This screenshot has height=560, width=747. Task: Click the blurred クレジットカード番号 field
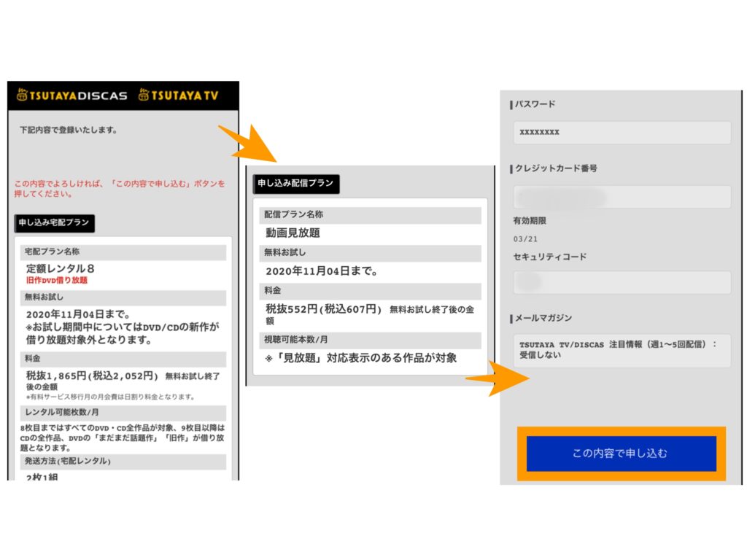[622, 197]
